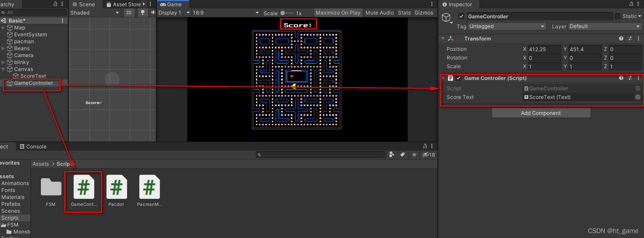Click the Project search field
The width and height of the screenshot is (644, 238).
(320, 155)
